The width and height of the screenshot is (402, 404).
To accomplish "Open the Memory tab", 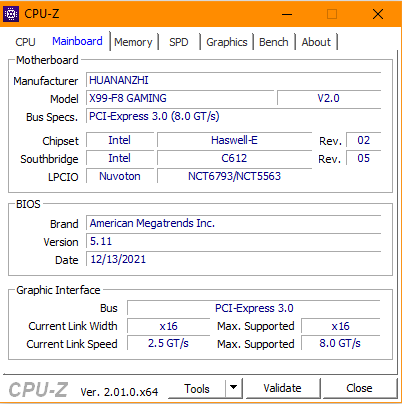I will [x=133, y=42].
